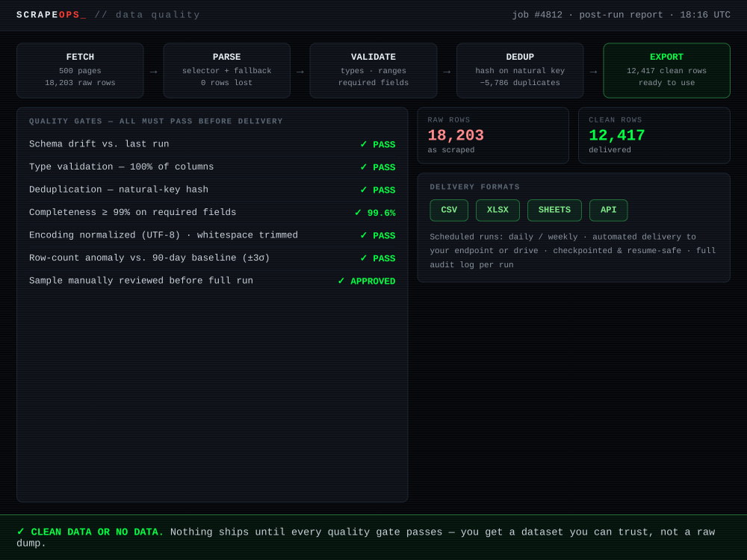Click the '// data quality' header subtitle
The height and width of the screenshot is (560, 747).
click(x=147, y=15)
